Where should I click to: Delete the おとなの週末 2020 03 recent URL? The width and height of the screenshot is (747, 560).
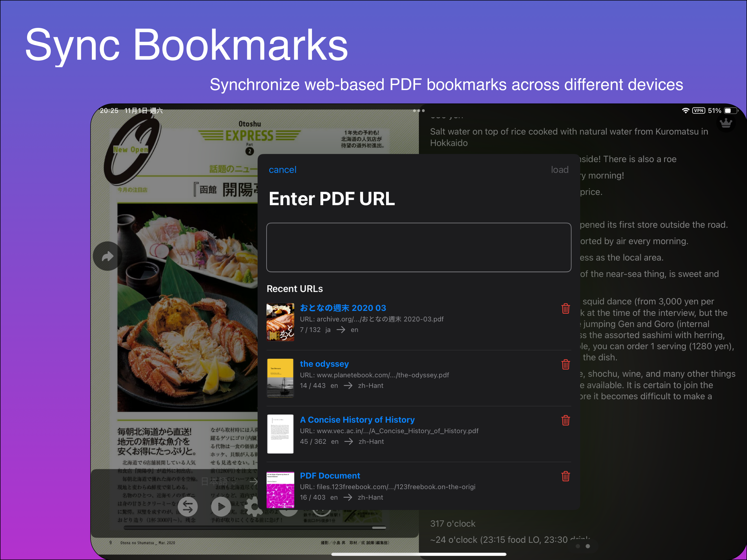(565, 308)
